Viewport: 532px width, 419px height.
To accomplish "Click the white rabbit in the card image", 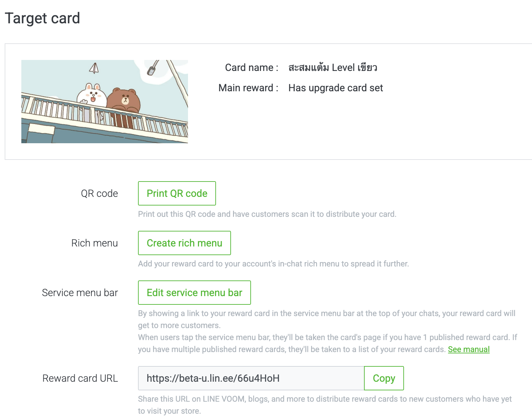I will (x=92, y=95).
